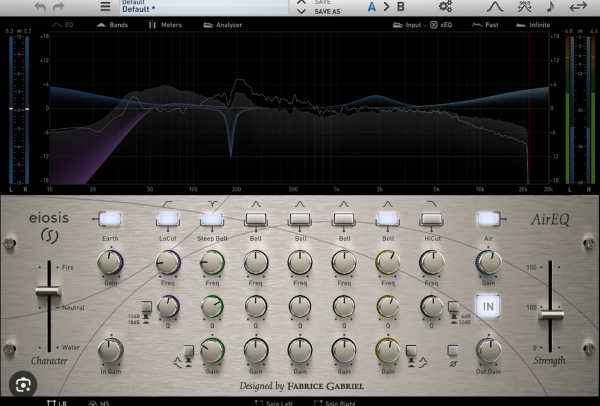This screenshot has width=600, height=406.
Task: Click the SAVE AS button
Action: [328, 12]
